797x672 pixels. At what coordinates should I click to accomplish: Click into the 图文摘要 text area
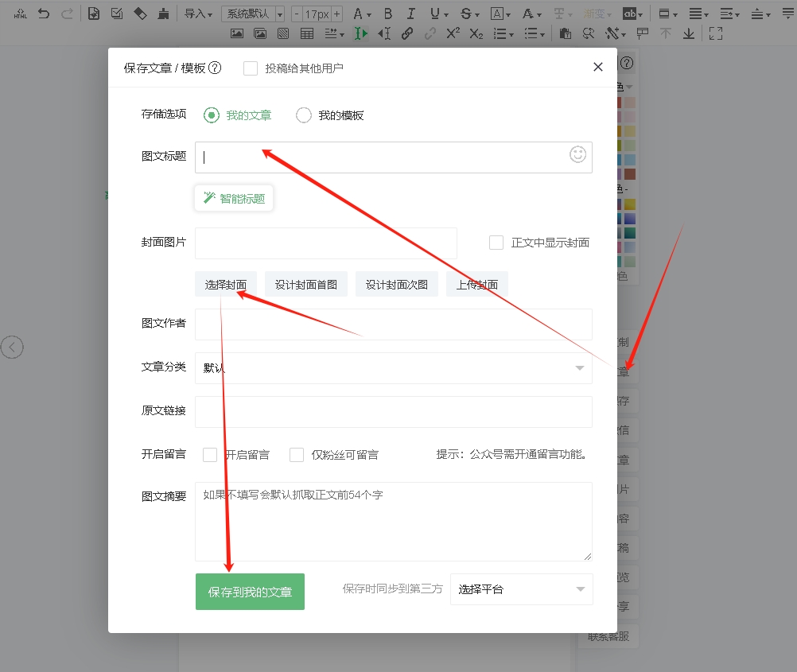(394, 522)
